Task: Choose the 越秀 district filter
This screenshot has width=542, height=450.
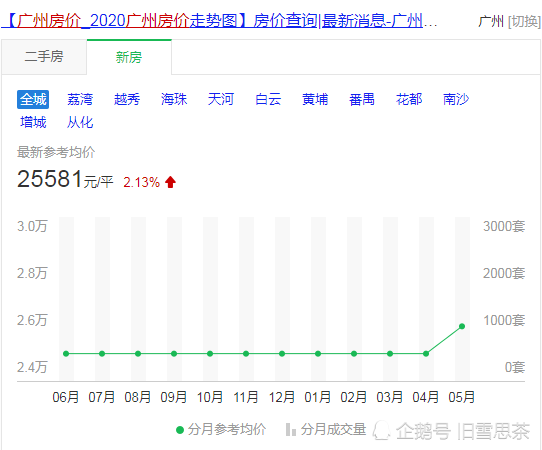Action: (x=127, y=100)
